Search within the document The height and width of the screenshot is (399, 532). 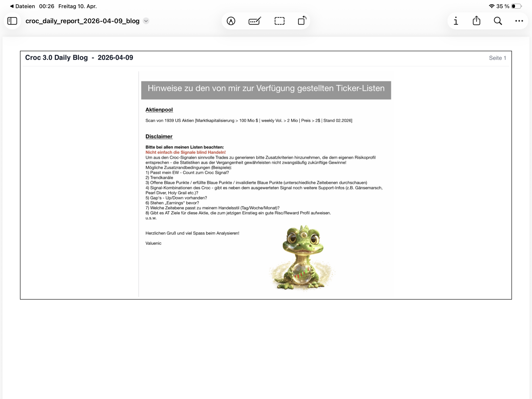pos(498,21)
